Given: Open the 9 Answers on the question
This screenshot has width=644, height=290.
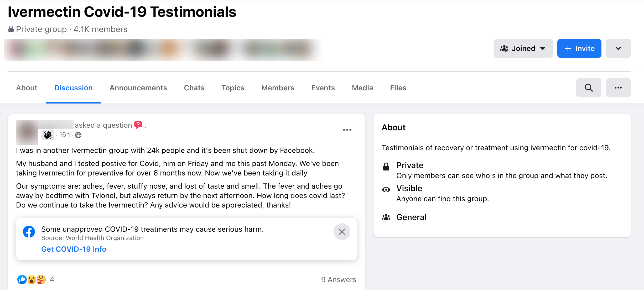Looking at the screenshot, I should (338, 279).
